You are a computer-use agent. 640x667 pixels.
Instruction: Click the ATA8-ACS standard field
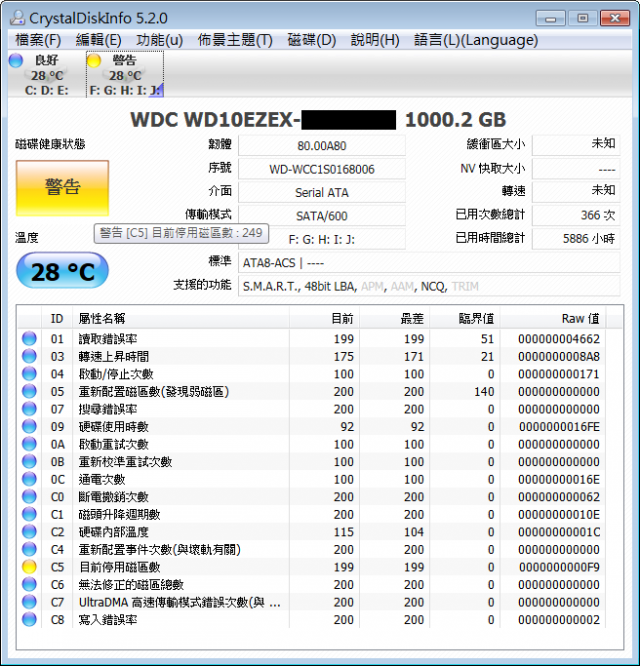[429, 263]
